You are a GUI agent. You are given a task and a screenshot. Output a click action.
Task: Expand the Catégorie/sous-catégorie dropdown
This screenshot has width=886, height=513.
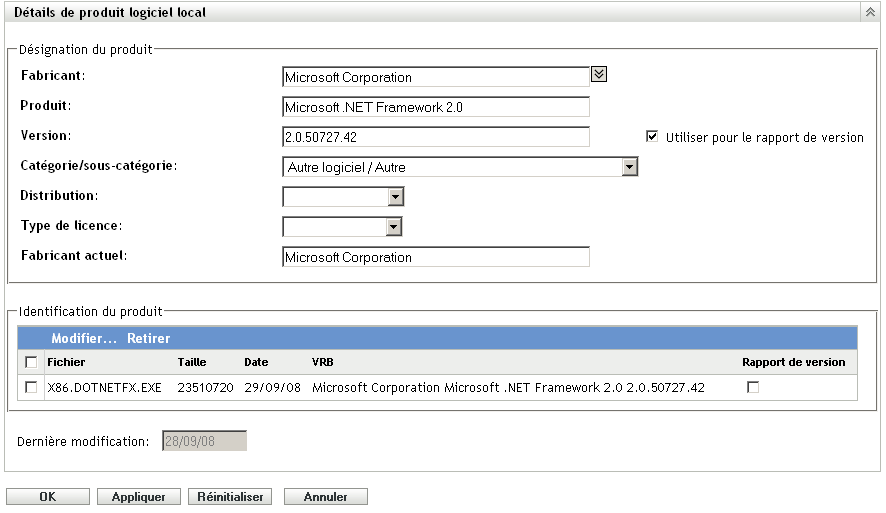630,168
